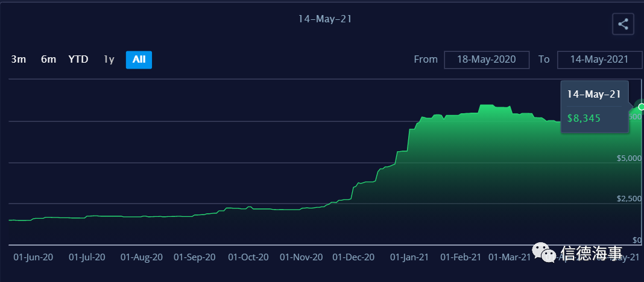Image resolution: width=644 pixels, height=282 pixels.
Task: Click the $8,345 value in tooltip
Action: pyautogui.click(x=584, y=118)
